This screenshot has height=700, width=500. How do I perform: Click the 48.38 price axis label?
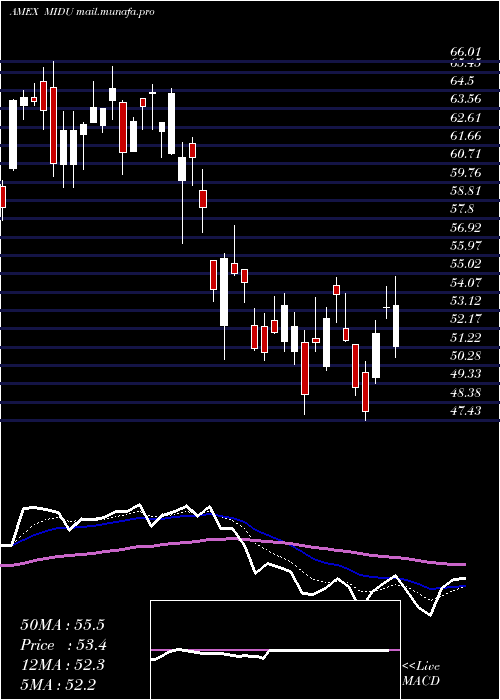[x=465, y=393]
